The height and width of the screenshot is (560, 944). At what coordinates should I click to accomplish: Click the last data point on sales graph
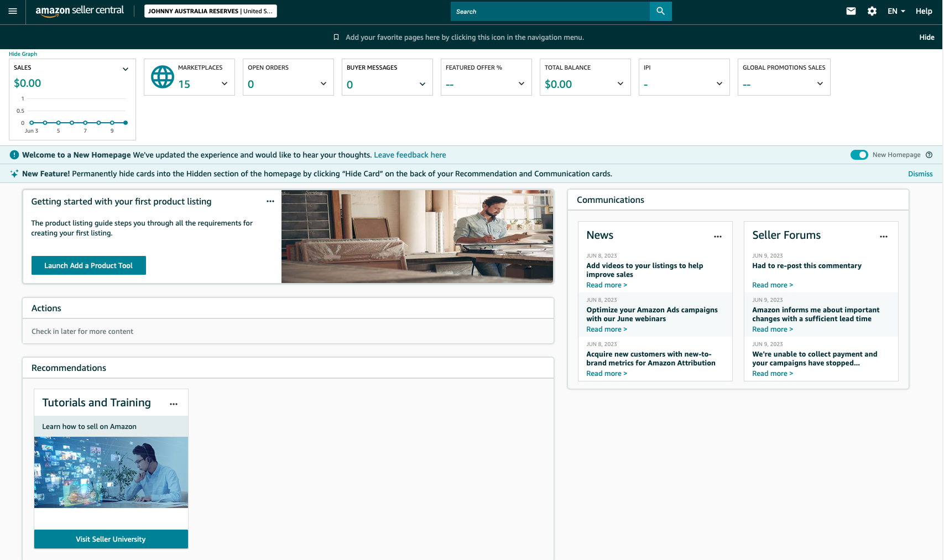pos(126,123)
